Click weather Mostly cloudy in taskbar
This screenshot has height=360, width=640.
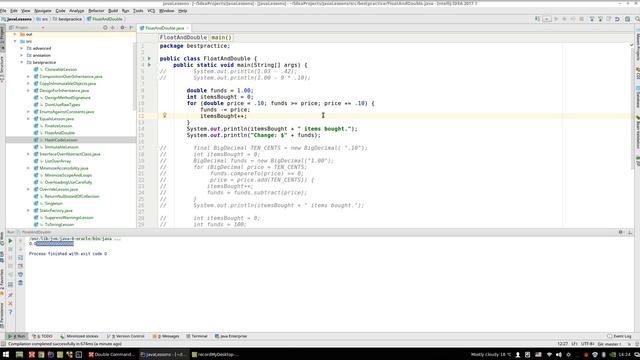click(490, 355)
